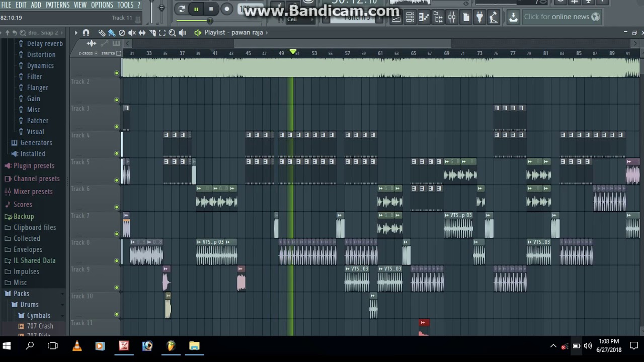Open the tempo tapper icon
Screen dimensions: 644x362
point(494,18)
